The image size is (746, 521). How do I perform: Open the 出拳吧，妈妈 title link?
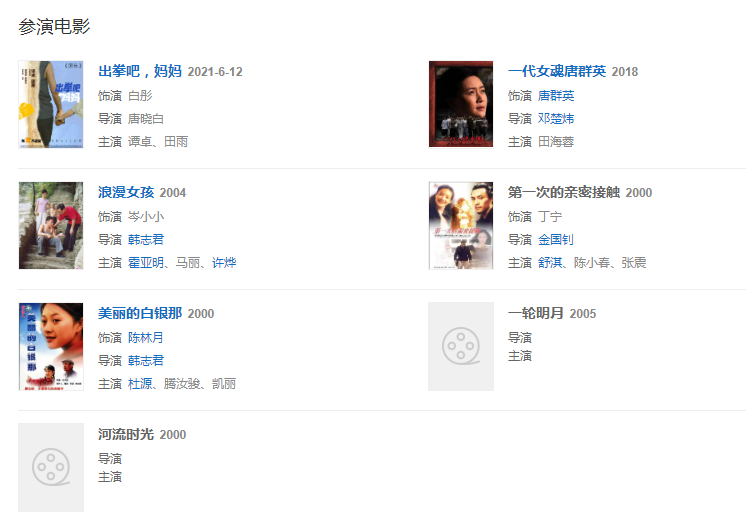140,71
